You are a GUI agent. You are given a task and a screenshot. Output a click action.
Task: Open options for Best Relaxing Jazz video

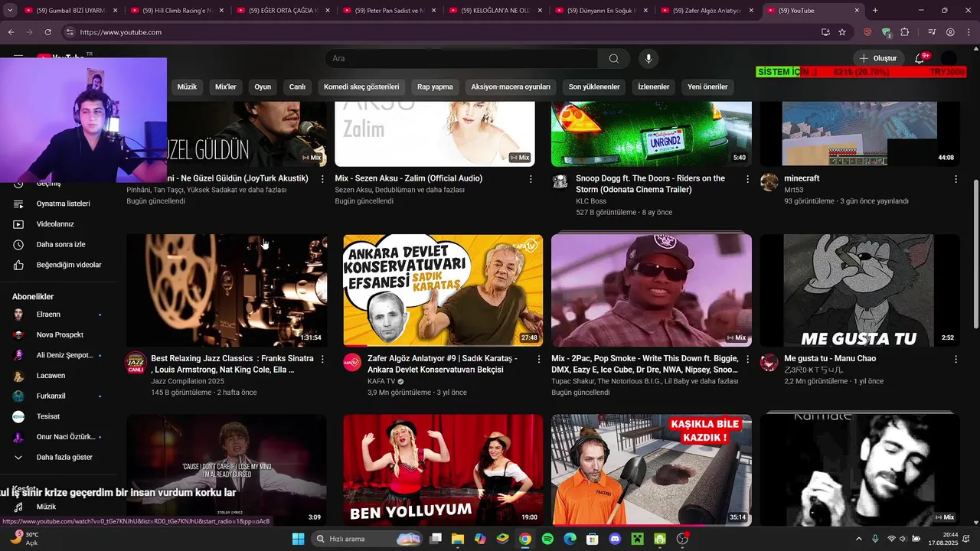point(322,359)
